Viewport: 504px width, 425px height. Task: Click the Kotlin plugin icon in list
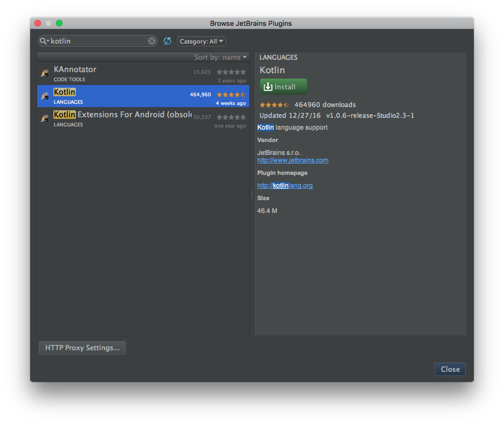(45, 96)
